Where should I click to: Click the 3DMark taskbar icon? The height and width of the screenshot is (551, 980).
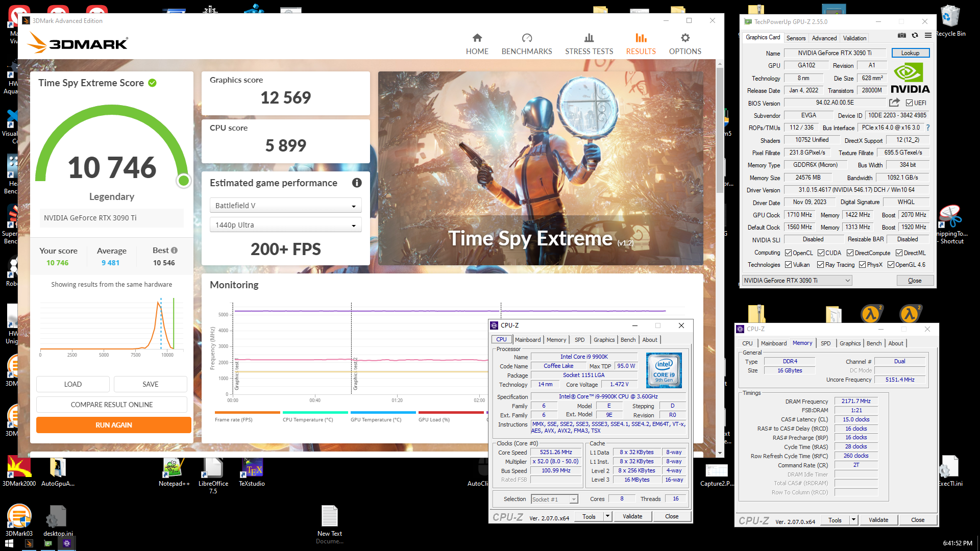click(x=29, y=543)
